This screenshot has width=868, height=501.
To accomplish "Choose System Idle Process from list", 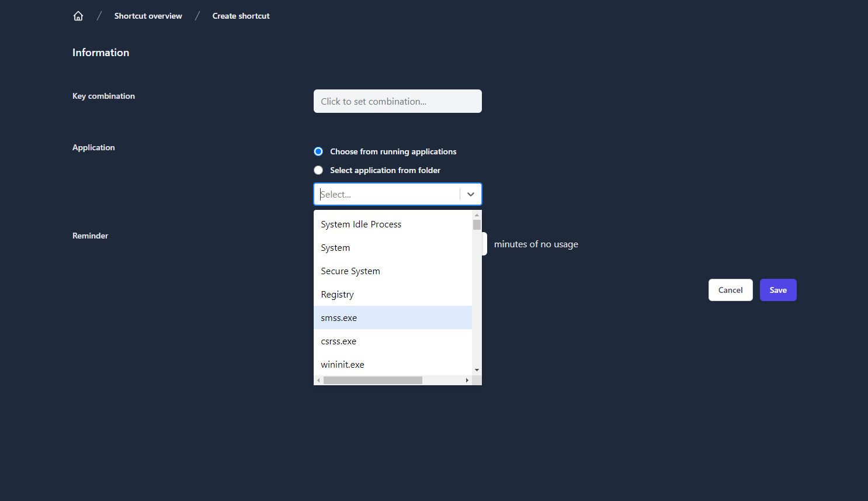I will tap(393, 224).
